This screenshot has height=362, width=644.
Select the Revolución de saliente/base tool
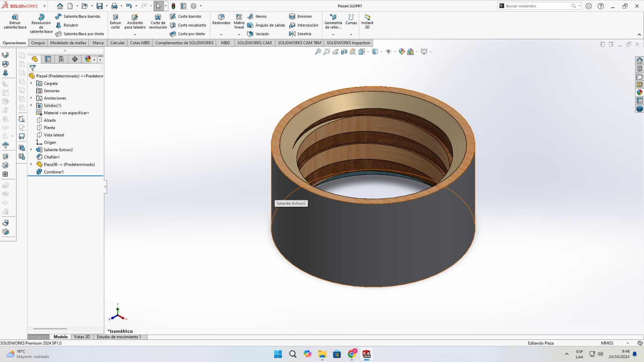tap(41, 23)
